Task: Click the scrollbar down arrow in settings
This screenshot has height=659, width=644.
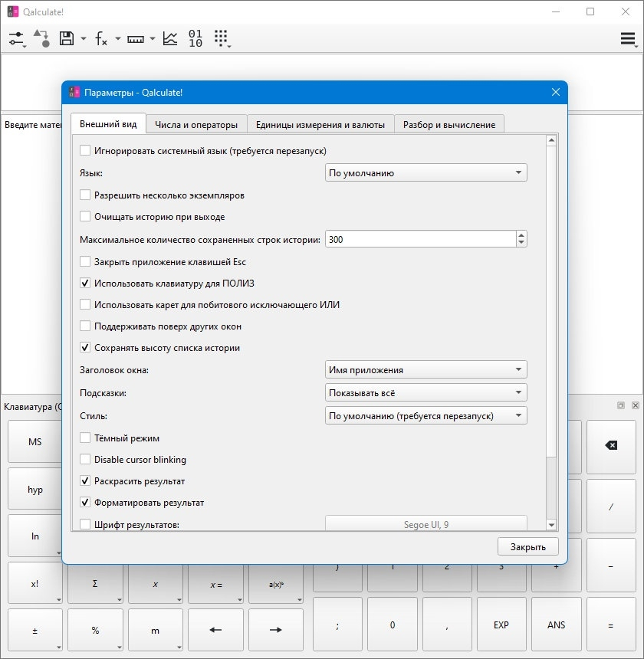Action: tap(551, 524)
